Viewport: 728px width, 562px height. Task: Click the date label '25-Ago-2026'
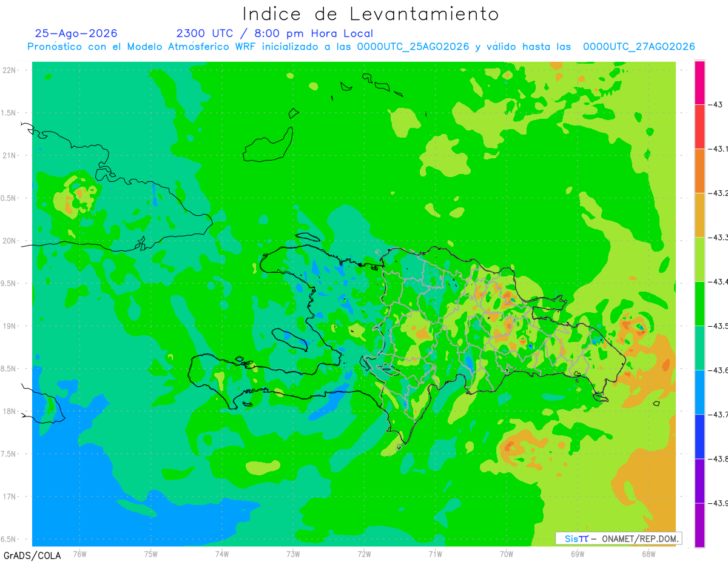point(76,33)
